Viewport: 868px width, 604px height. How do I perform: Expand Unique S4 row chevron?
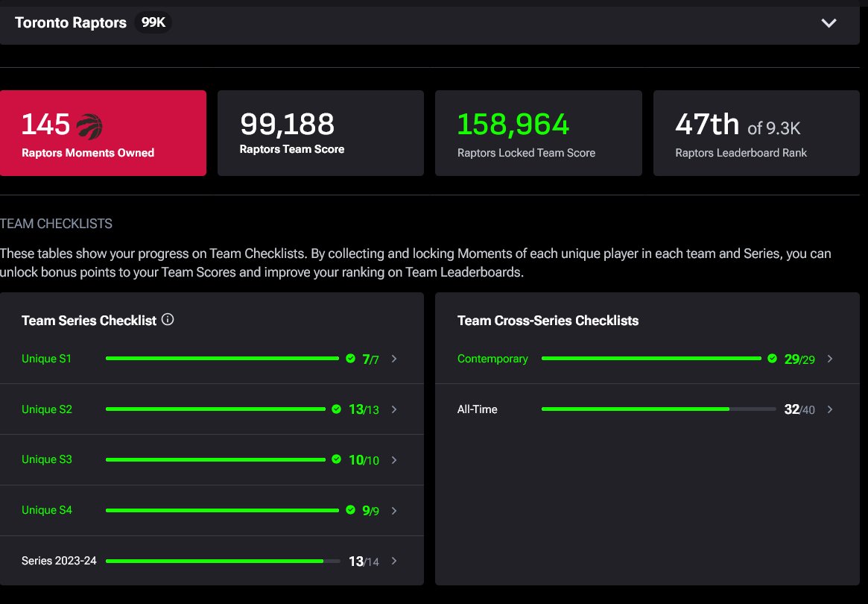[x=394, y=510]
